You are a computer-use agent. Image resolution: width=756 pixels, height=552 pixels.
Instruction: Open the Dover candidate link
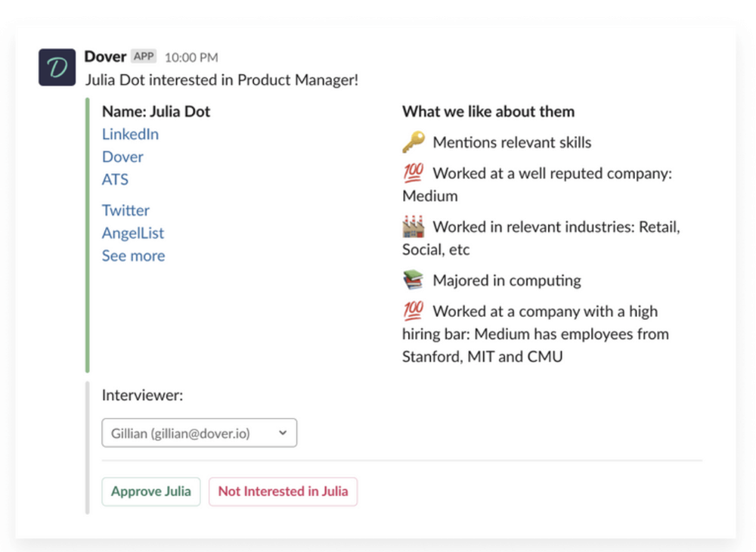[122, 157]
